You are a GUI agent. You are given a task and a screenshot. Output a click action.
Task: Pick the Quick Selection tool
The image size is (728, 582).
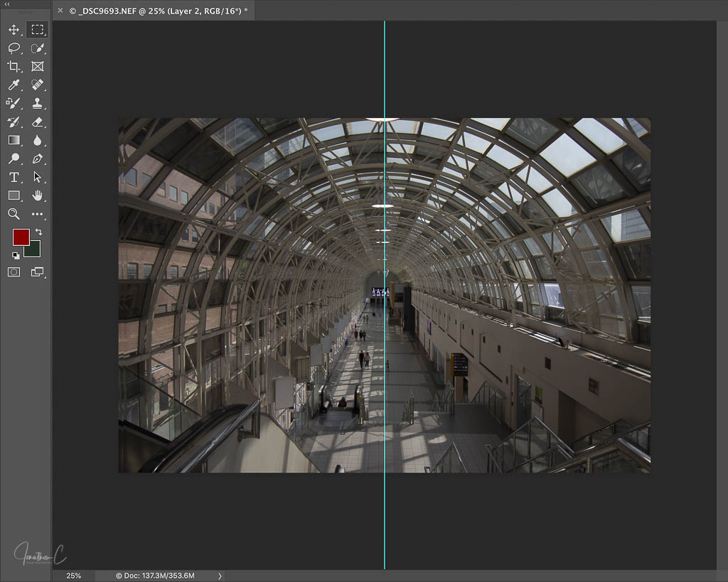38,48
